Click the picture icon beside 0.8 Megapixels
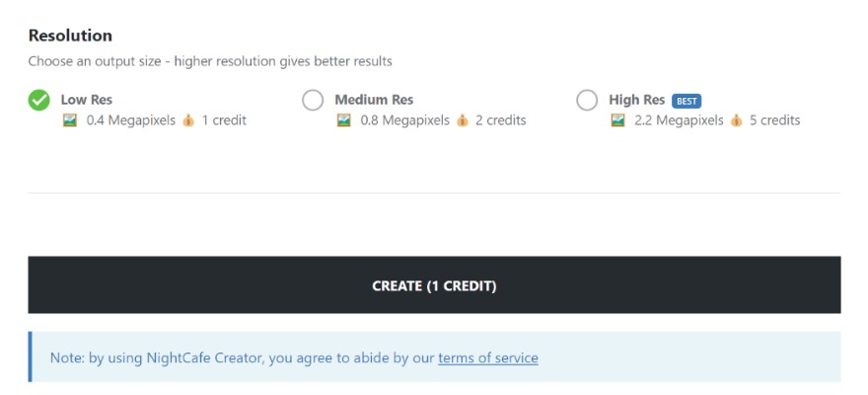 pyautogui.click(x=344, y=120)
